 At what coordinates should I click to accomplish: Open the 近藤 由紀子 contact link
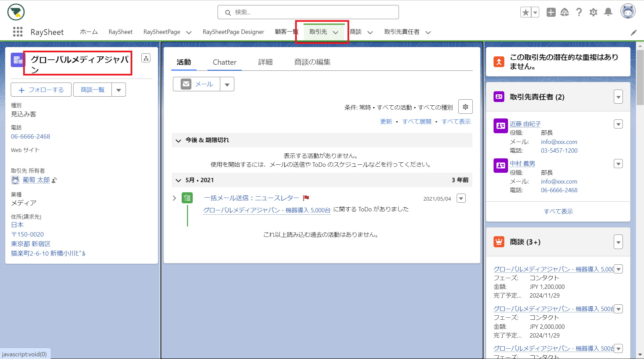coord(525,124)
